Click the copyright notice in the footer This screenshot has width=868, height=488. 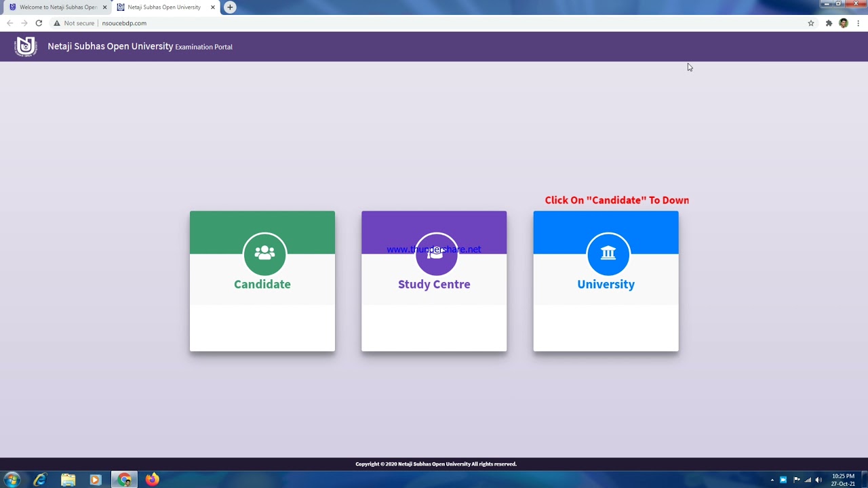(x=436, y=464)
